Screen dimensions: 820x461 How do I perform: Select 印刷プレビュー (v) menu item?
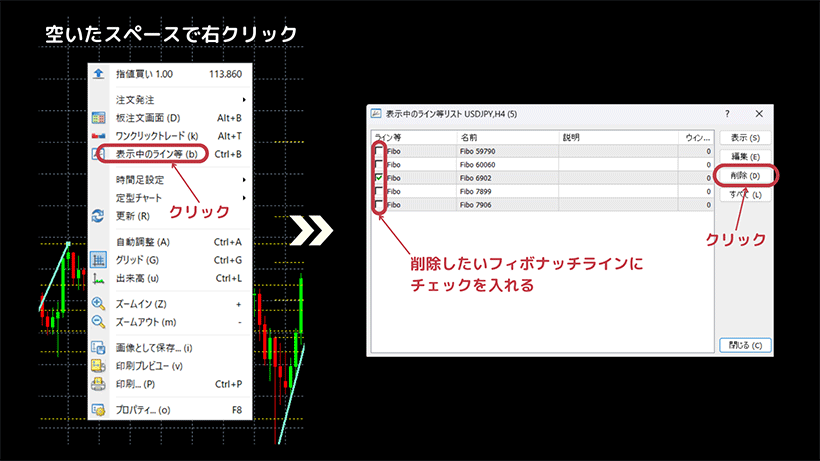[x=170, y=366]
